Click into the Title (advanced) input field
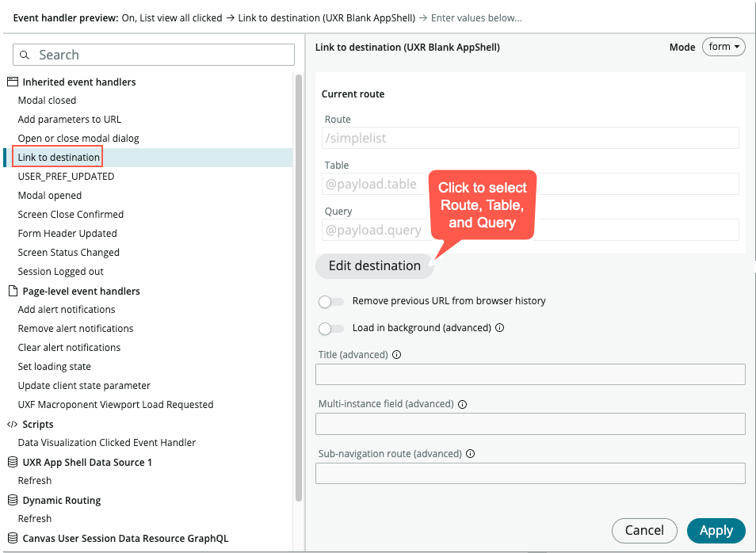The height and width of the screenshot is (553, 756). tap(530, 374)
